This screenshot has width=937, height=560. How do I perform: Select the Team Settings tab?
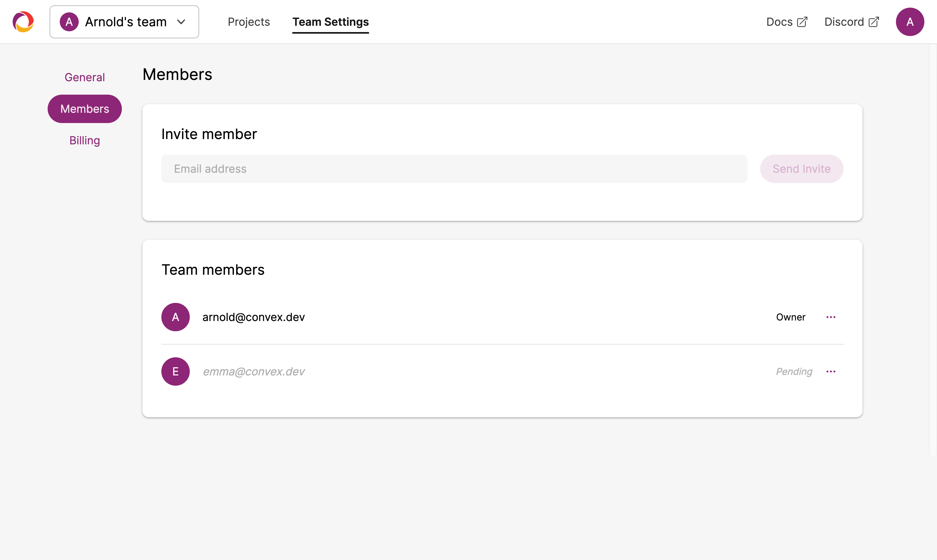pyautogui.click(x=331, y=22)
